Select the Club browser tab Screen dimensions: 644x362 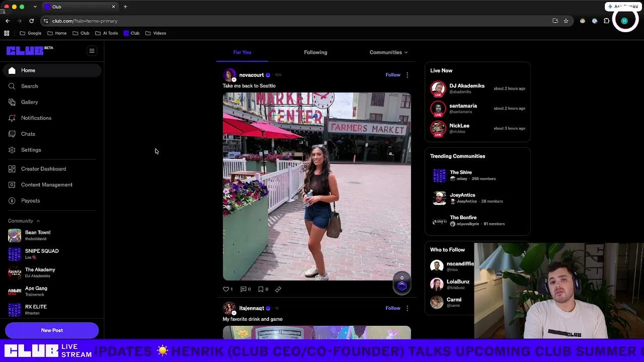coord(79,7)
